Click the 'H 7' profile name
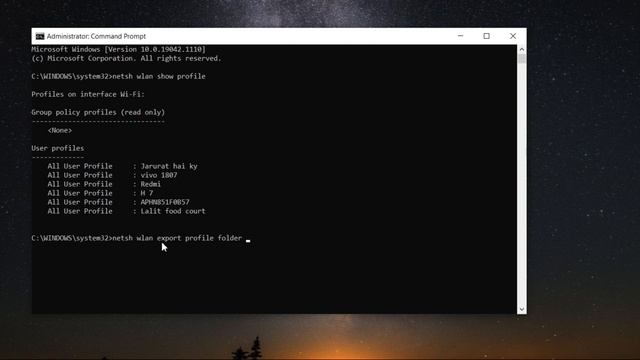Screen dimensions: 640x360 click(x=147, y=193)
